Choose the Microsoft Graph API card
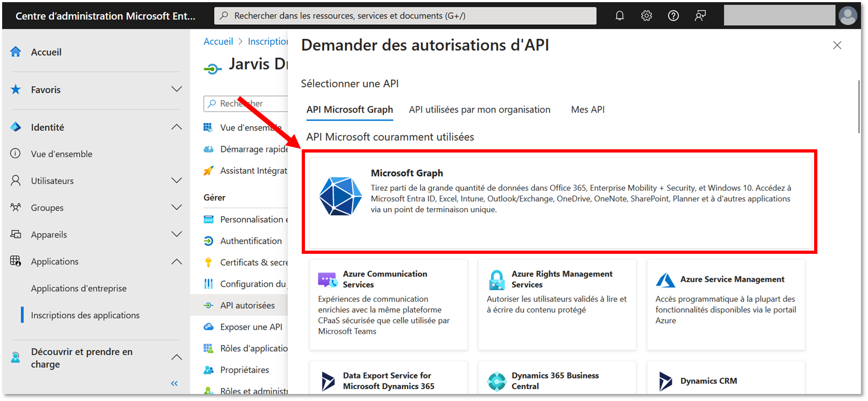Viewport: 868px width, 401px height. (x=560, y=202)
